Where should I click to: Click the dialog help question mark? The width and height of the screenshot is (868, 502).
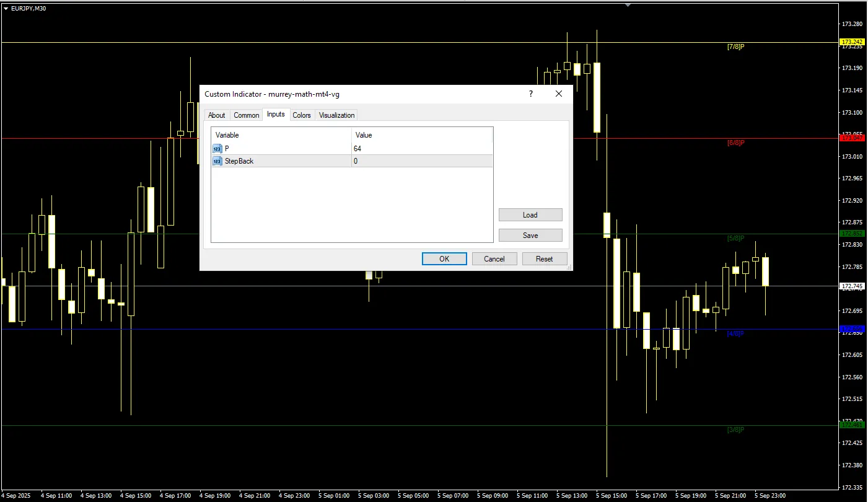pos(530,94)
